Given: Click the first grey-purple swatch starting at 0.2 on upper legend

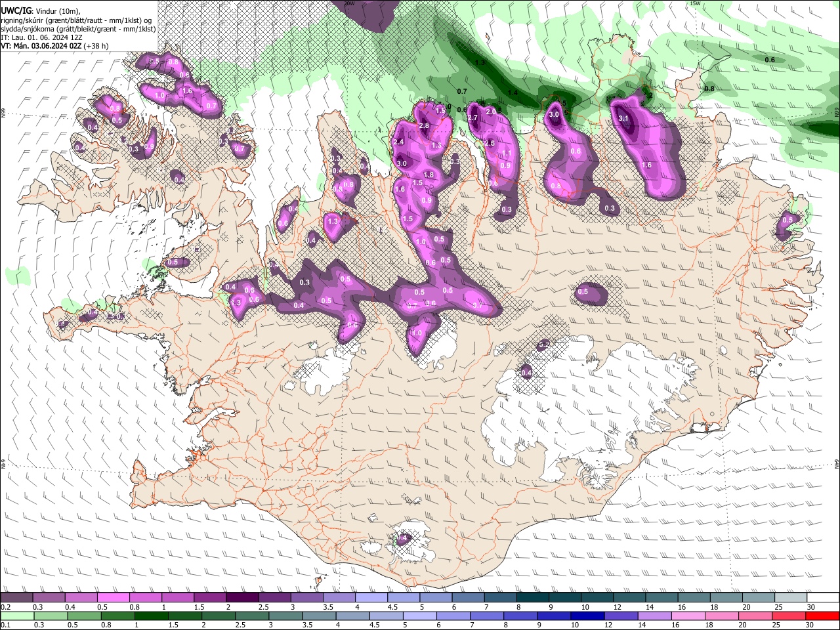Looking at the screenshot, I should pos(17,598).
